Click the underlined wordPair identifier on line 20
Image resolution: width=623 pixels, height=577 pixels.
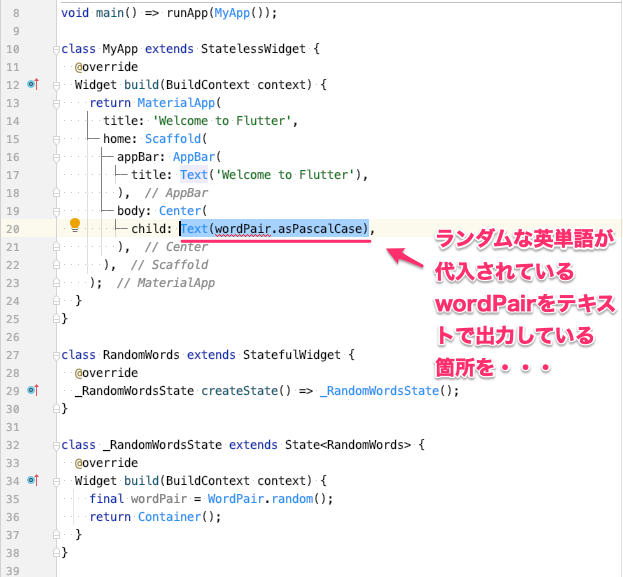point(243,229)
